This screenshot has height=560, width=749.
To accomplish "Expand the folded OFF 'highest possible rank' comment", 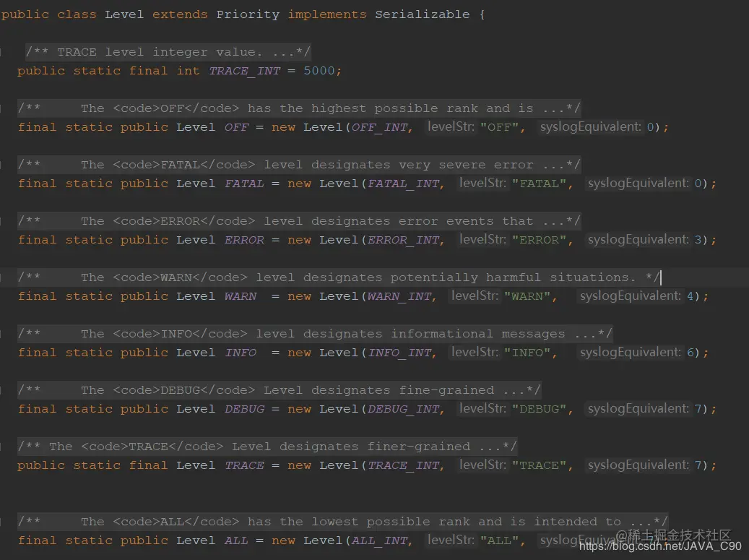I will 299,108.
